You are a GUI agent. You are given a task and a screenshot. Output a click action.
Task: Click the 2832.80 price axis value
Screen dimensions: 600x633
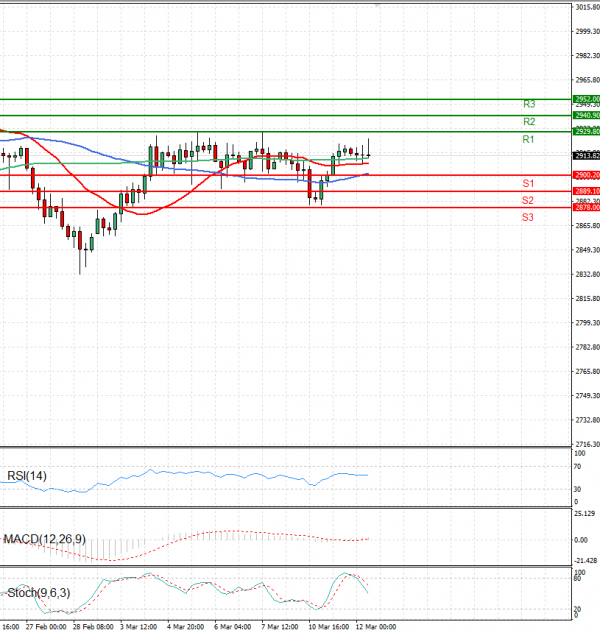coord(587,274)
